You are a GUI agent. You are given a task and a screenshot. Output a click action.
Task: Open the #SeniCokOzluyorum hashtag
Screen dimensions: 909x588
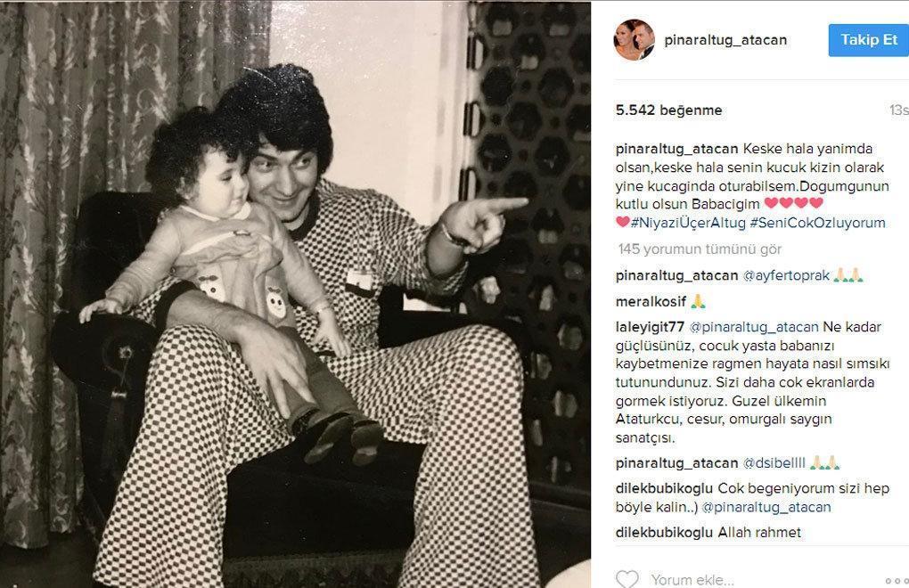click(x=817, y=223)
